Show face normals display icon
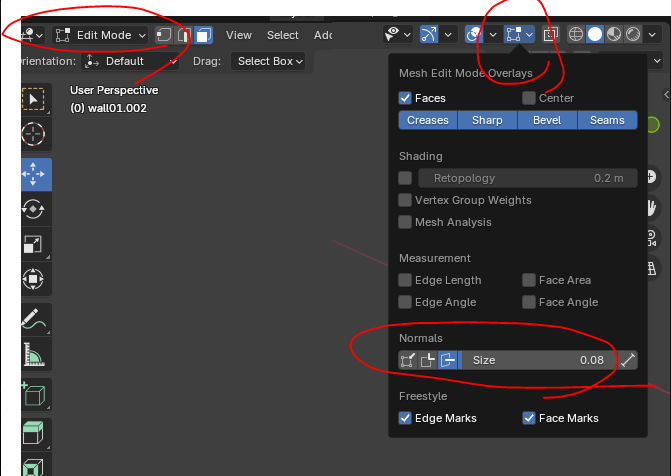This screenshot has height=476, width=671. (x=448, y=360)
